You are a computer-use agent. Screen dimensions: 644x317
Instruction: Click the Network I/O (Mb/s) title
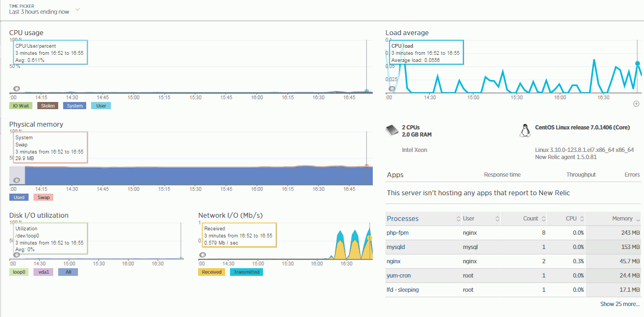tap(231, 215)
